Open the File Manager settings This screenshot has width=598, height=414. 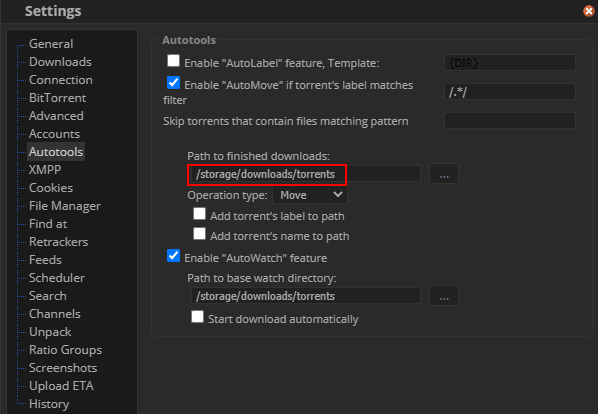click(65, 206)
